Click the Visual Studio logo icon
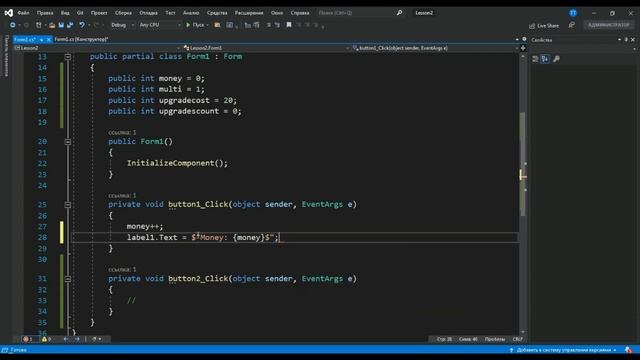 coord(9,13)
